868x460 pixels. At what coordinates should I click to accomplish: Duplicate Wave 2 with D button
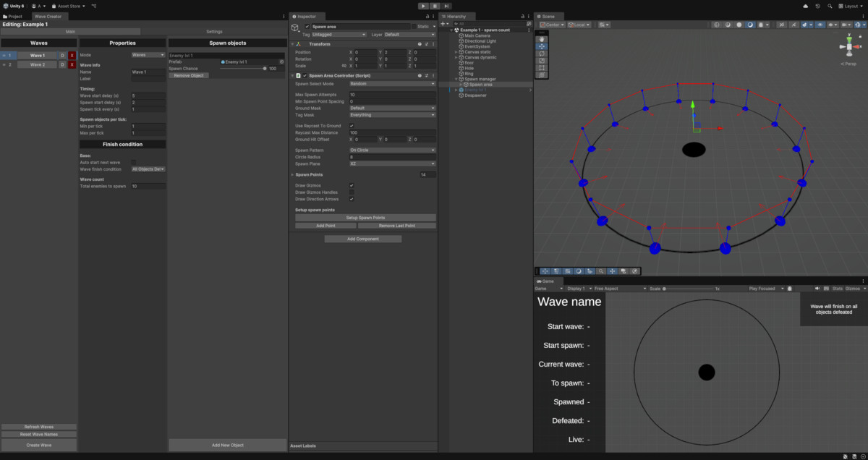[x=62, y=64]
